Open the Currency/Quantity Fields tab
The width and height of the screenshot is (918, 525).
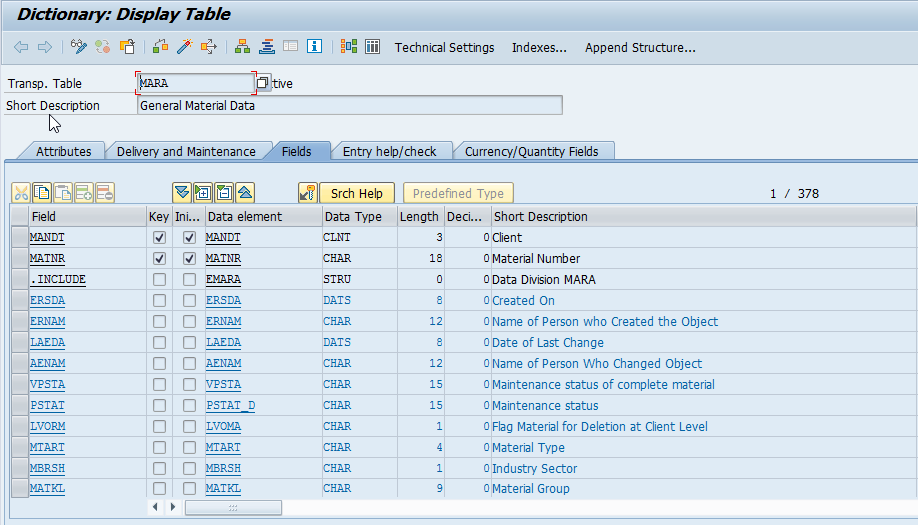[x=531, y=152]
